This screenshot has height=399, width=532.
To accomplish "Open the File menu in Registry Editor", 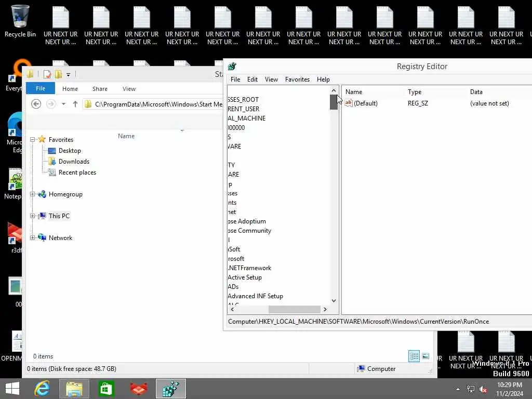I will [235, 79].
